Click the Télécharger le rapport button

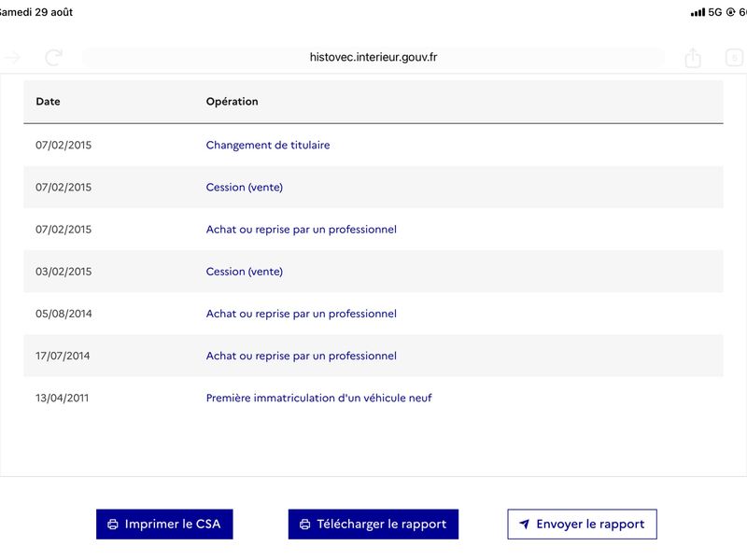point(373,525)
